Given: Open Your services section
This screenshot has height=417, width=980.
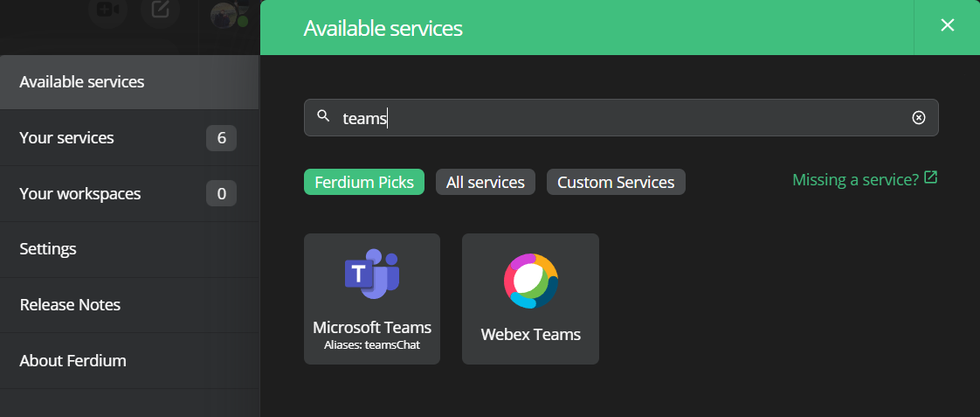Looking at the screenshot, I should 129,137.
